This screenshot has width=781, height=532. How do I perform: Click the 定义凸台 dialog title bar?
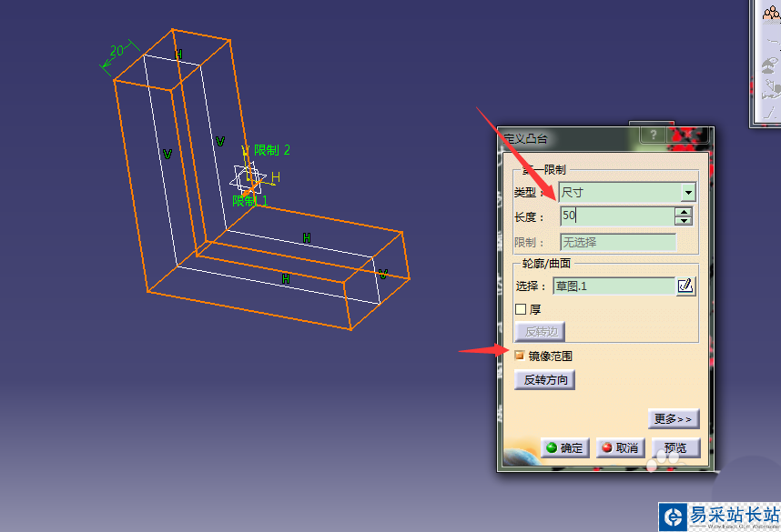point(568,138)
